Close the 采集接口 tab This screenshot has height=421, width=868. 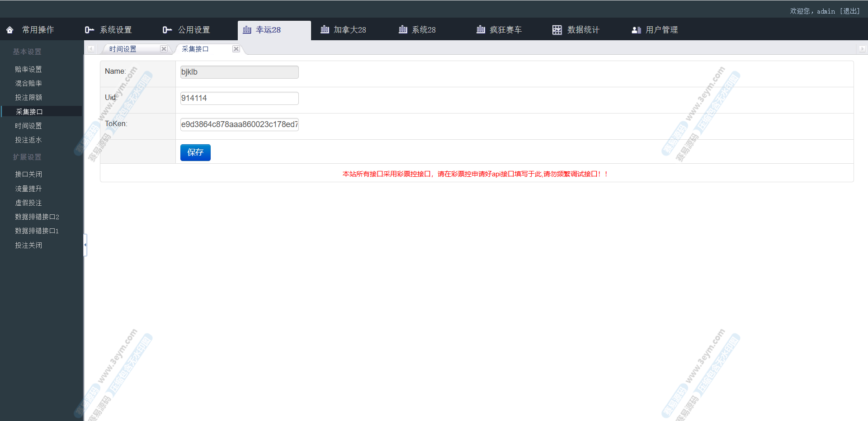point(236,49)
